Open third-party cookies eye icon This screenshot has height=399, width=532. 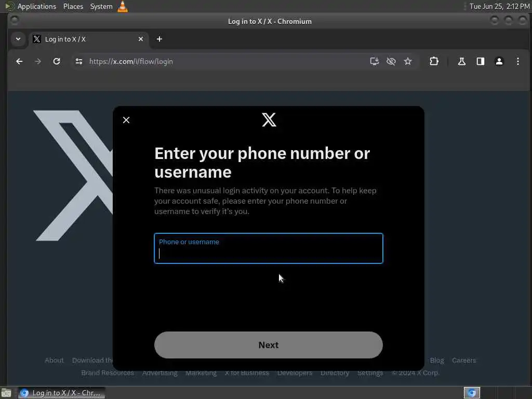[391, 61]
